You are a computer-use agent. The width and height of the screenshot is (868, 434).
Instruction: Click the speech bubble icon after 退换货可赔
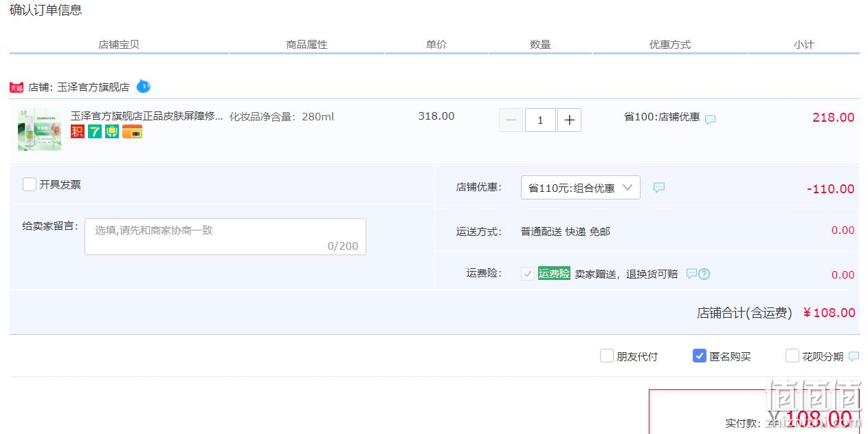point(691,274)
